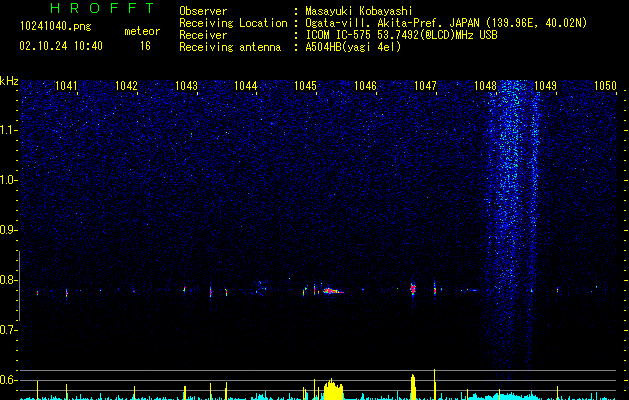Screen dimensions: 629x400
Task: Click the 1044 time axis marker
Action: (x=246, y=86)
